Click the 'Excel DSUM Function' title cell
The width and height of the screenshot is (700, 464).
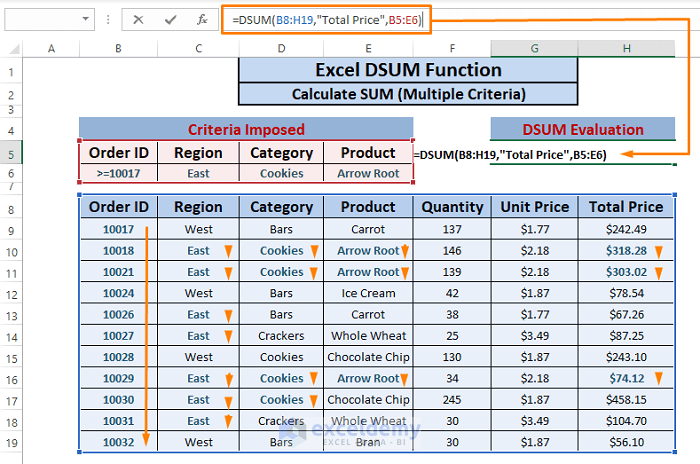click(x=408, y=70)
